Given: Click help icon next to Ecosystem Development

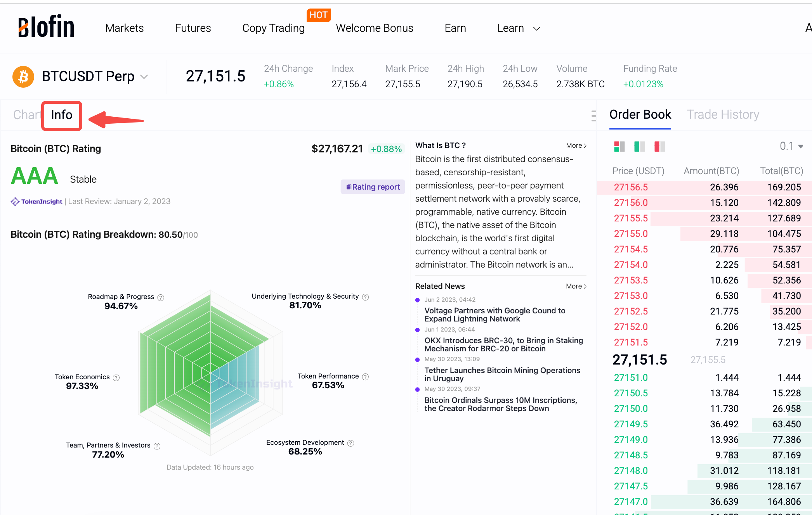Looking at the screenshot, I should coord(350,443).
